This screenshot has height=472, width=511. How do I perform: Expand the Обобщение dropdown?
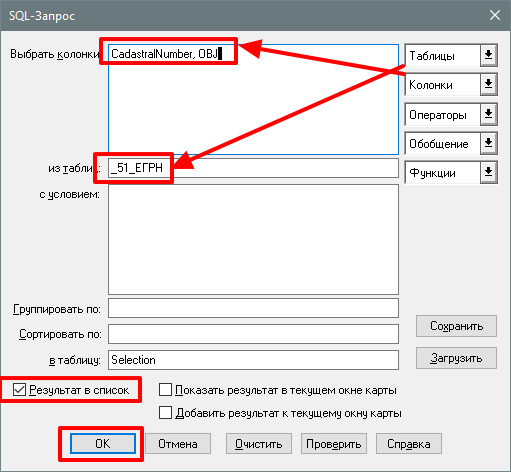pyautogui.click(x=488, y=143)
